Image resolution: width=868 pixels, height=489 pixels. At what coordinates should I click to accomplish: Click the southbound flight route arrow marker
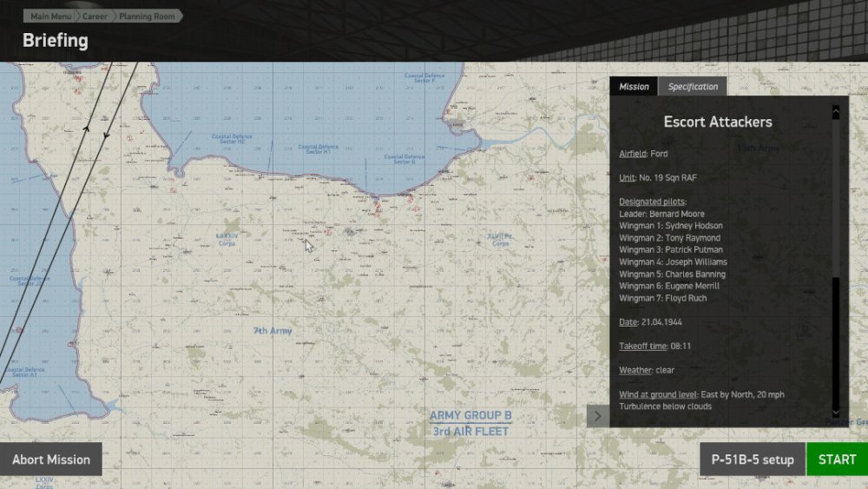click(106, 135)
